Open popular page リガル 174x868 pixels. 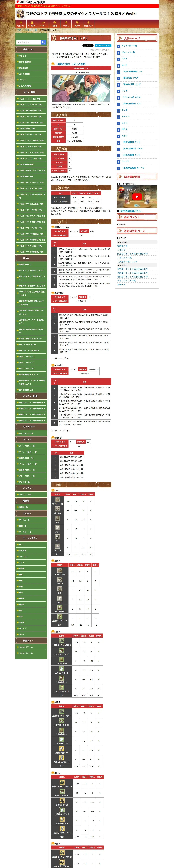(x=125, y=59)
